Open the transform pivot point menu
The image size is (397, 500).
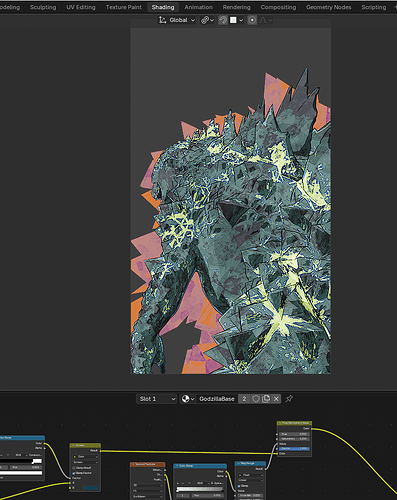[207, 20]
